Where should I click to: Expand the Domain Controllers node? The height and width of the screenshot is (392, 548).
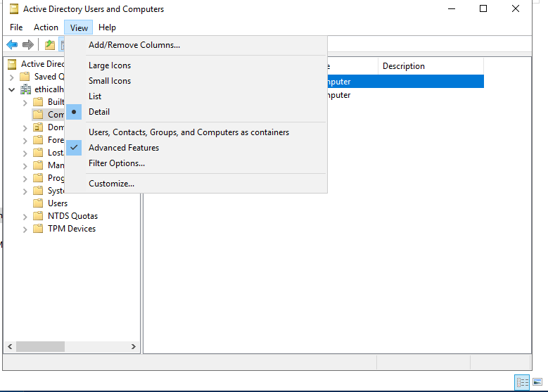(25, 128)
